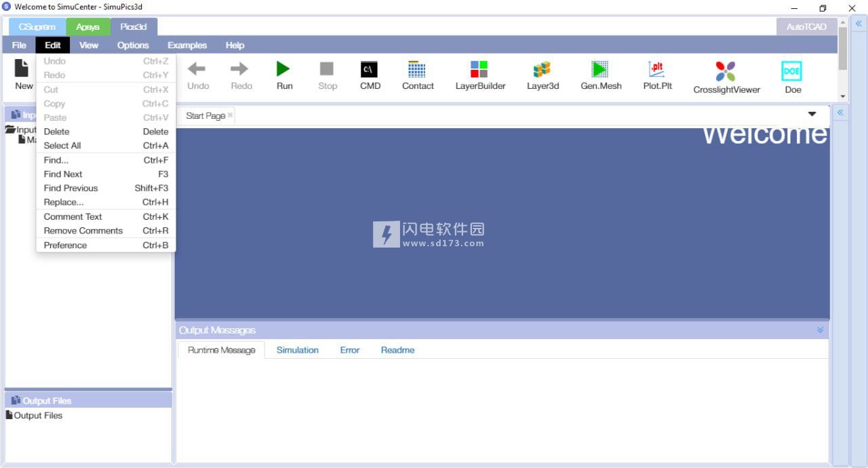
Task: Switch to the Apsys module tab
Action: pos(87,27)
